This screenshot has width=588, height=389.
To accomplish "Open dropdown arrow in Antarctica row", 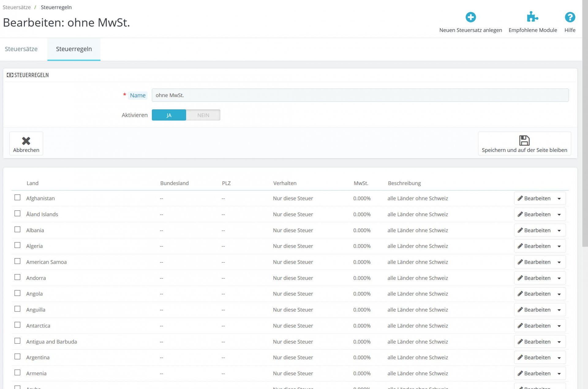I will 559,326.
